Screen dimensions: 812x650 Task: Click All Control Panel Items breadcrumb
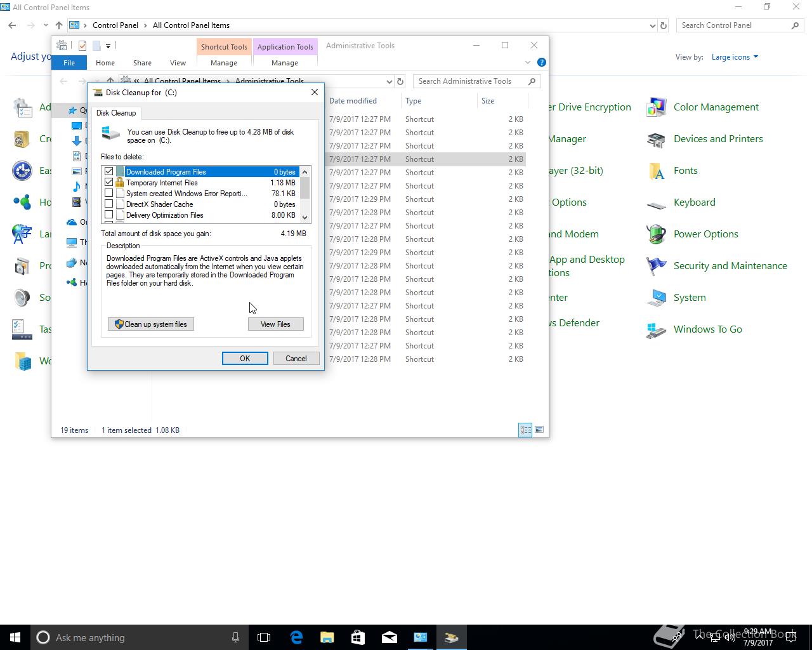[x=191, y=25]
